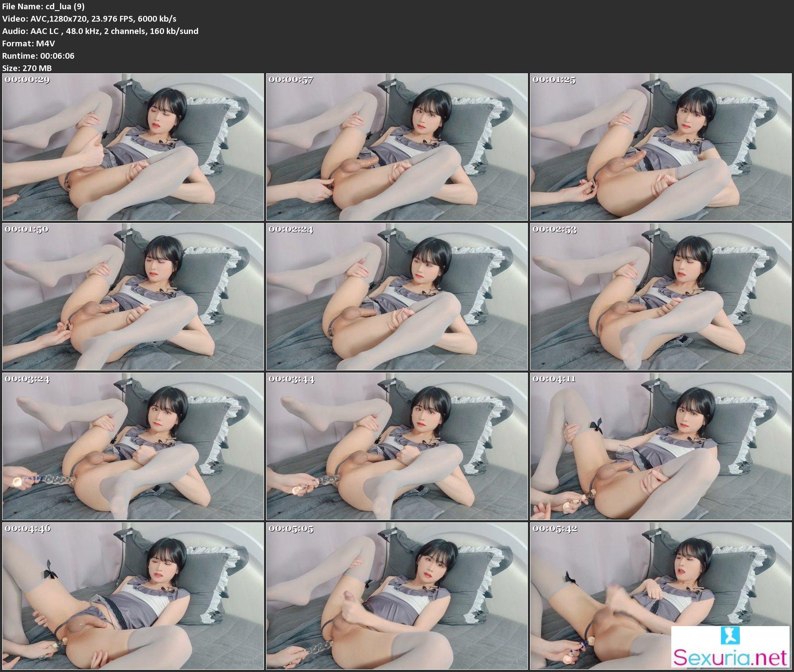The width and height of the screenshot is (794, 672).
Task: Click the Audio info text line
Action: pos(100,31)
